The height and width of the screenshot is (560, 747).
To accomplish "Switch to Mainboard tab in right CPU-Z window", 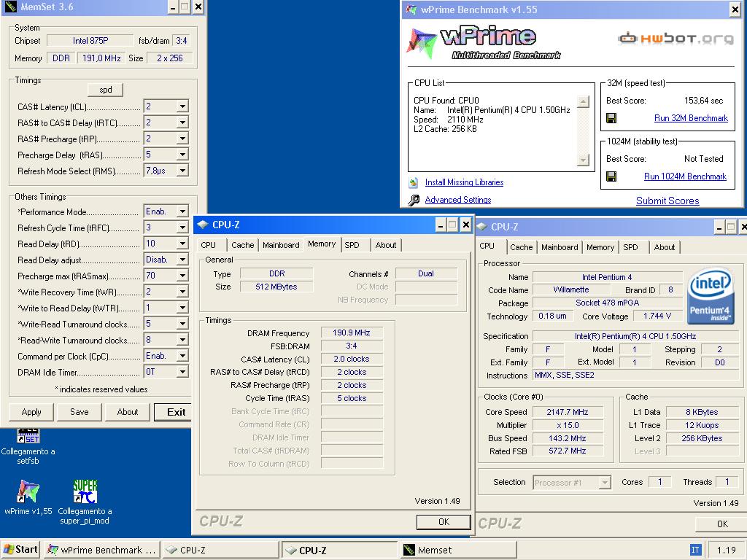I will [x=560, y=248].
